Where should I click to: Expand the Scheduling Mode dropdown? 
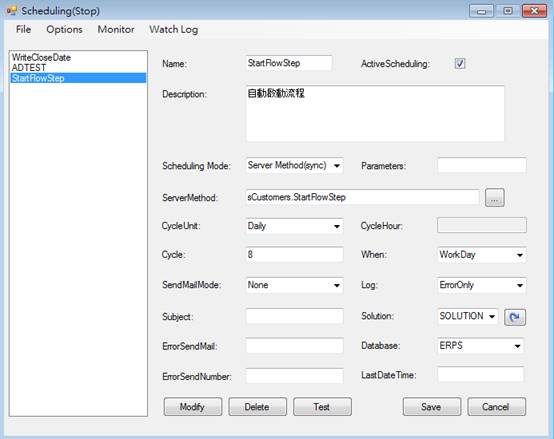295,165
